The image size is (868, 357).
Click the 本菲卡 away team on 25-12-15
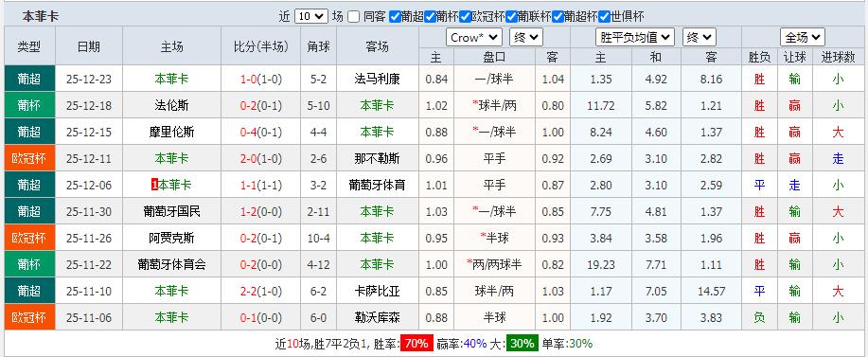(x=377, y=133)
